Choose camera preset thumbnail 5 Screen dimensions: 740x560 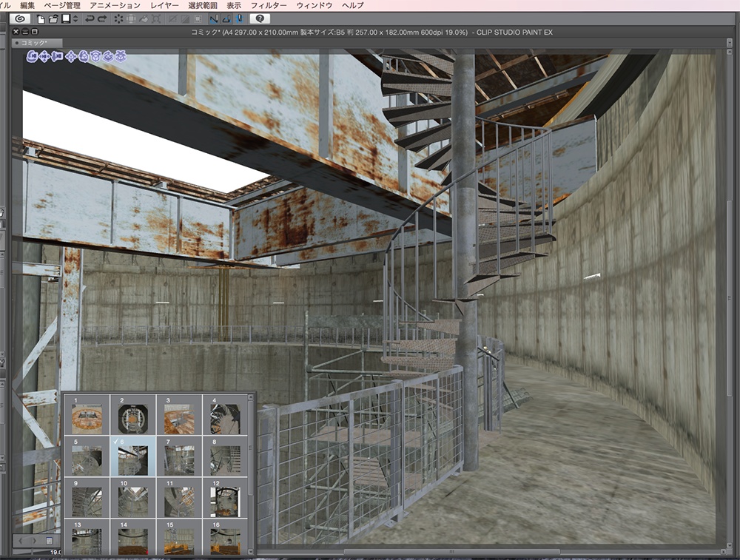pos(87,456)
